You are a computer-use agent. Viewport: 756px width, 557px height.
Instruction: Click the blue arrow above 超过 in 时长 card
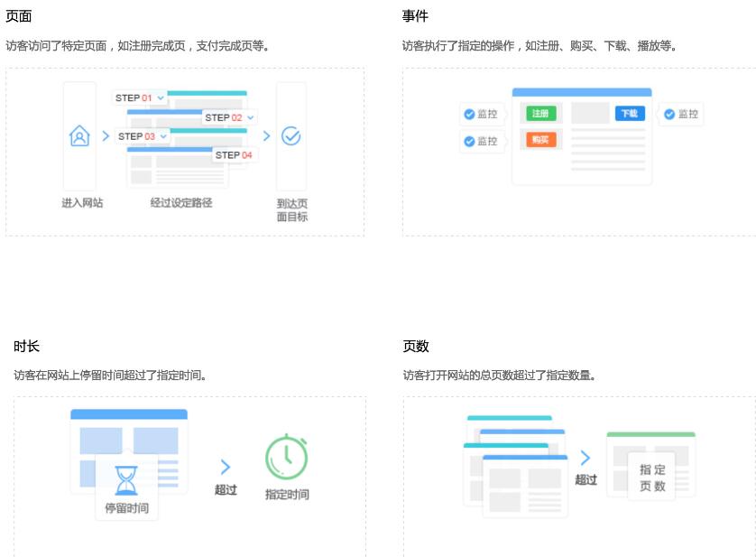[x=226, y=467]
